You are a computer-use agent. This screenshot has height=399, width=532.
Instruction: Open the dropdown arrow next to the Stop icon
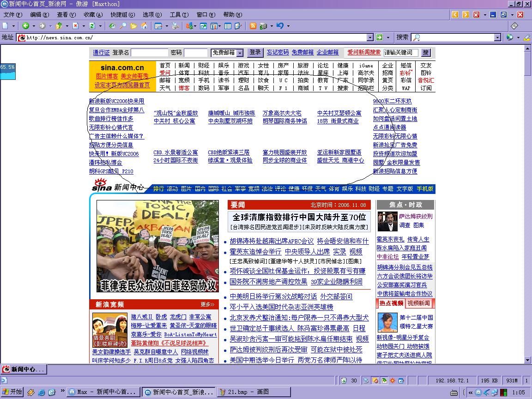point(84,26)
